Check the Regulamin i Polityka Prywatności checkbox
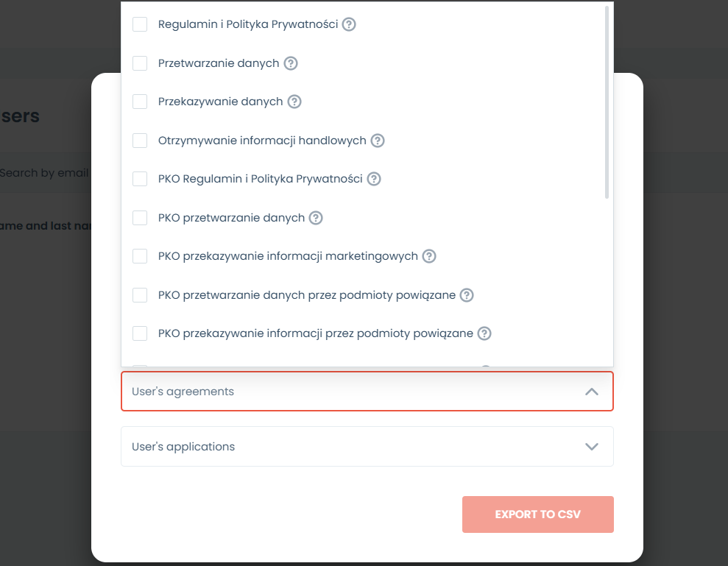 click(140, 24)
